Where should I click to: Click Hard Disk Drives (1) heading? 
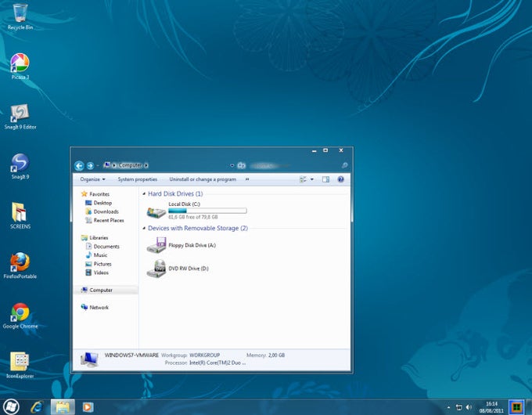(175, 193)
